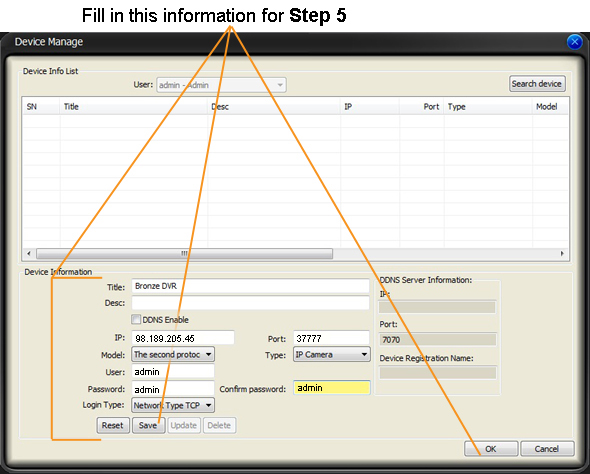Click the Confirm password field
The image size is (590, 474).
click(331, 387)
